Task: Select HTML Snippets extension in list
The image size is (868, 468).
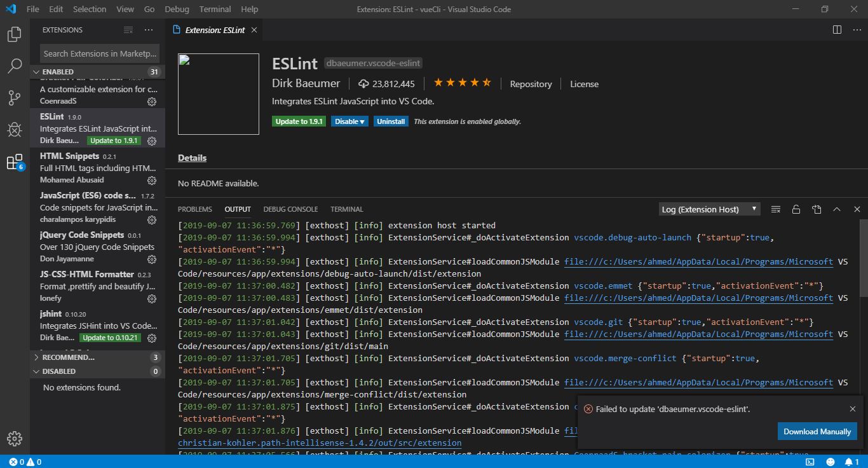Action: click(x=97, y=168)
